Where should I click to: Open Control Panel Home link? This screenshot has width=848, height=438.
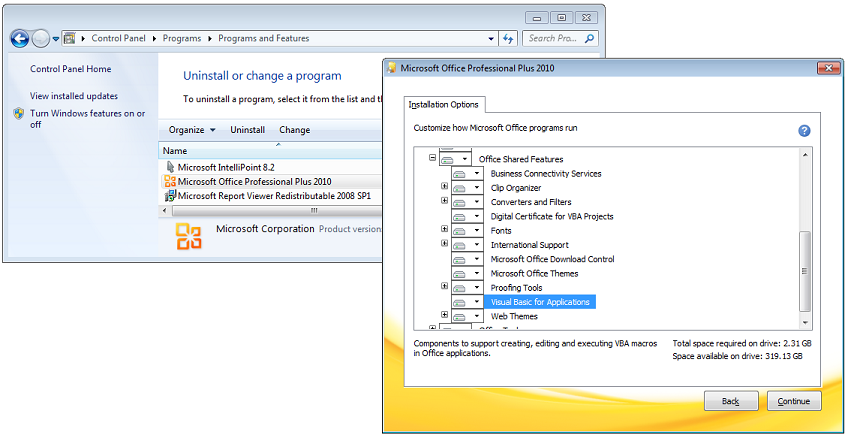[x=71, y=69]
